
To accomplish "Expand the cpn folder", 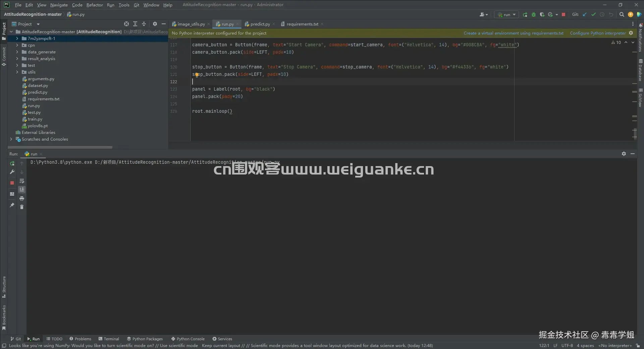I will [x=17, y=45].
